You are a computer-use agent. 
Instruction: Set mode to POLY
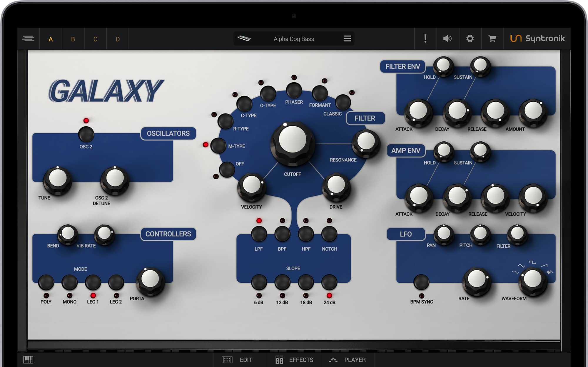[x=46, y=282]
